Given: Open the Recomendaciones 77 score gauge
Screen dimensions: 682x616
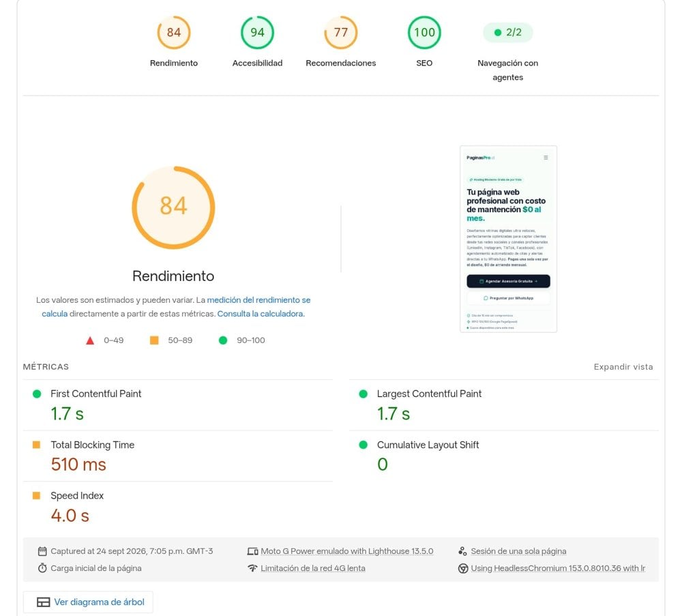Looking at the screenshot, I should pyautogui.click(x=340, y=33).
